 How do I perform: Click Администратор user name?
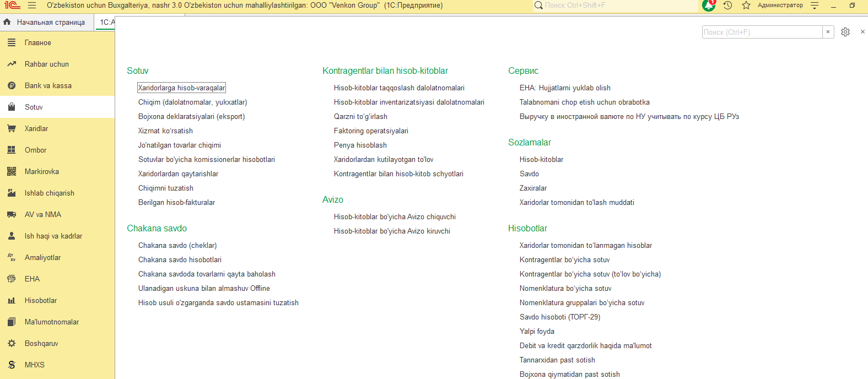click(x=780, y=6)
